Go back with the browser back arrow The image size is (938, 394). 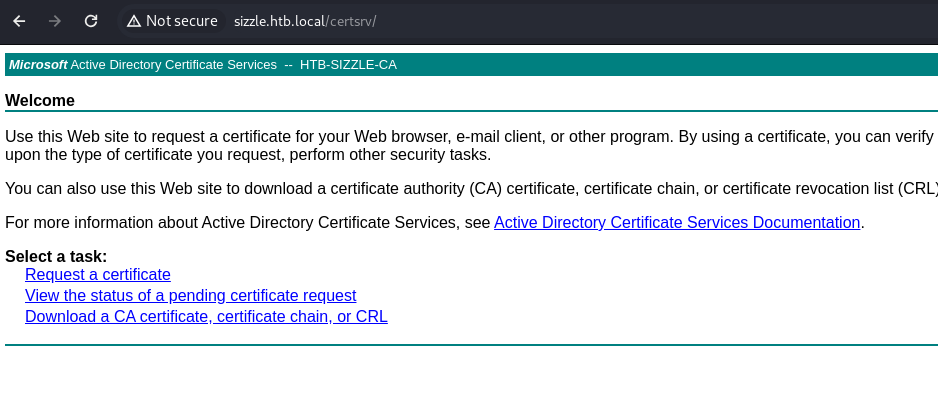point(19,22)
